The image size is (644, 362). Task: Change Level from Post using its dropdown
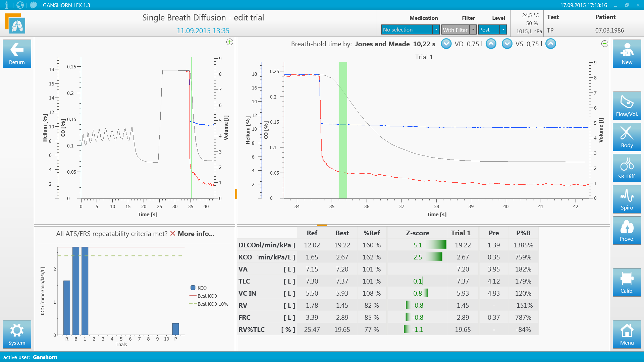503,29
